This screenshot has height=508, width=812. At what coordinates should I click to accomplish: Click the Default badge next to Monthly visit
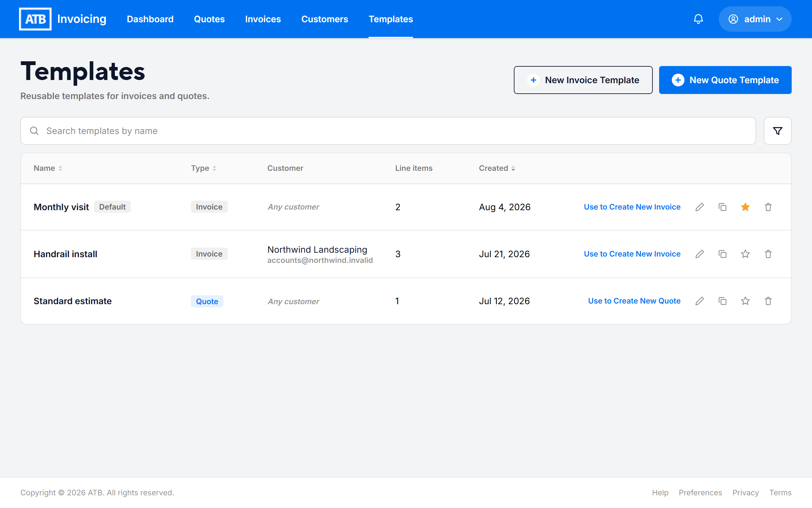coord(112,207)
